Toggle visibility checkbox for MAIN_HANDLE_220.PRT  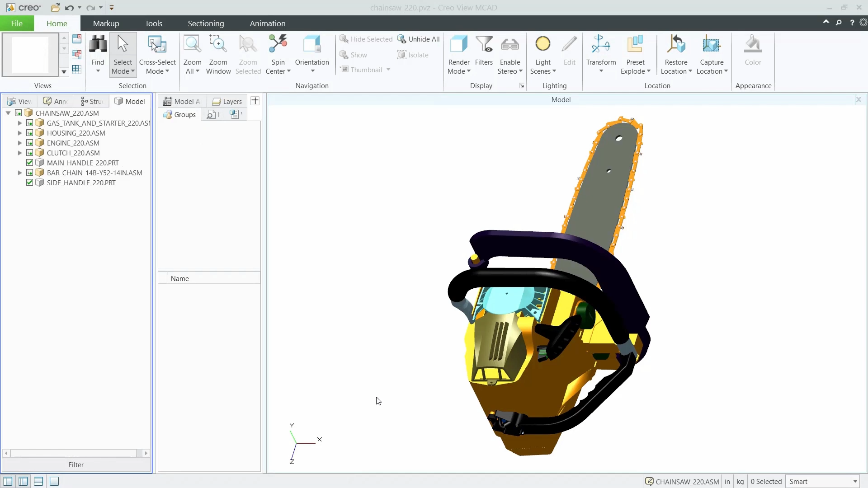(29, 163)
